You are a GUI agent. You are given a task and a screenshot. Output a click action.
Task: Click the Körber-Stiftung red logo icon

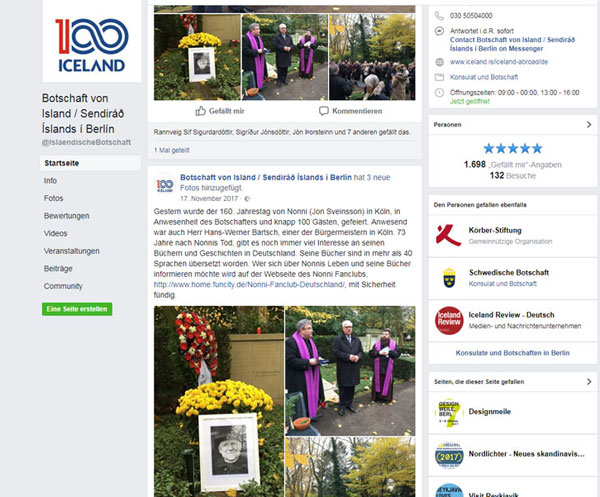448,235
